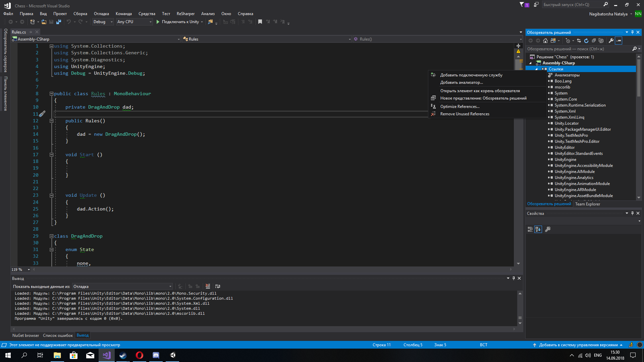Collapse the Assembly-CSharp tree node
The width and height of the screenshot is (644, 362).
[531, 63]
